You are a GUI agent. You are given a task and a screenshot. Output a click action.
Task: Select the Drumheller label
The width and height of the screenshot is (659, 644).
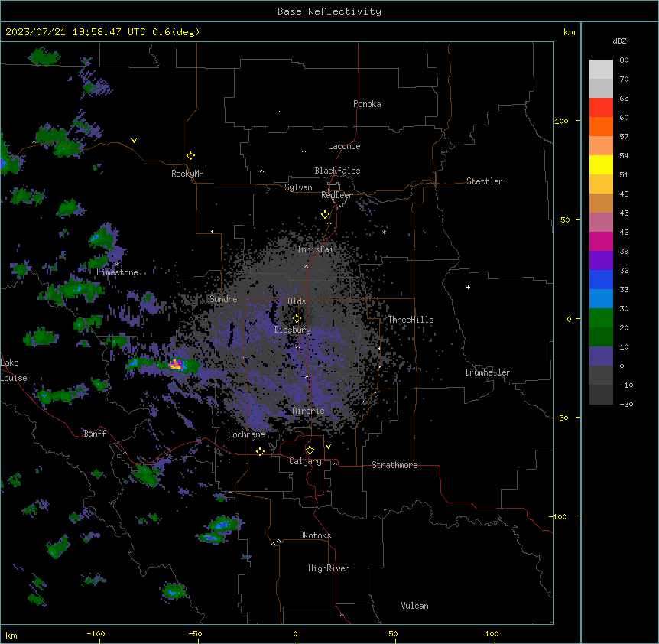[488, 372]
